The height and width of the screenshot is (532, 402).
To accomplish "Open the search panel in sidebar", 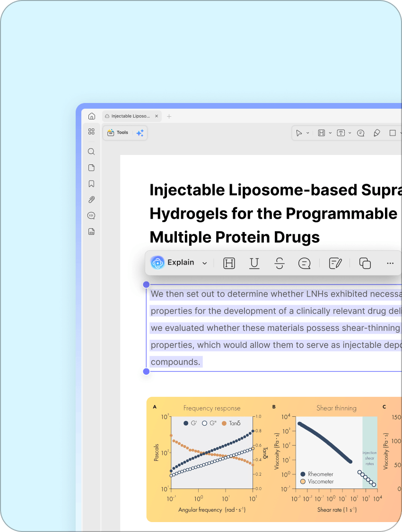I will pyautogui.click(x=91, y=152).
